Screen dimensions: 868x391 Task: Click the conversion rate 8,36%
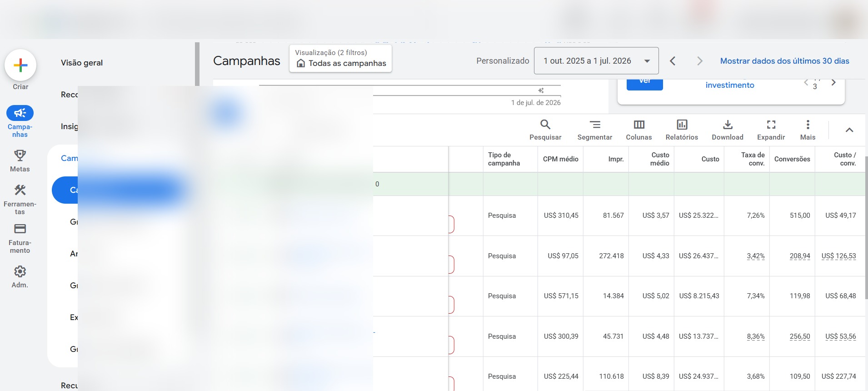(x=756, y=336)
